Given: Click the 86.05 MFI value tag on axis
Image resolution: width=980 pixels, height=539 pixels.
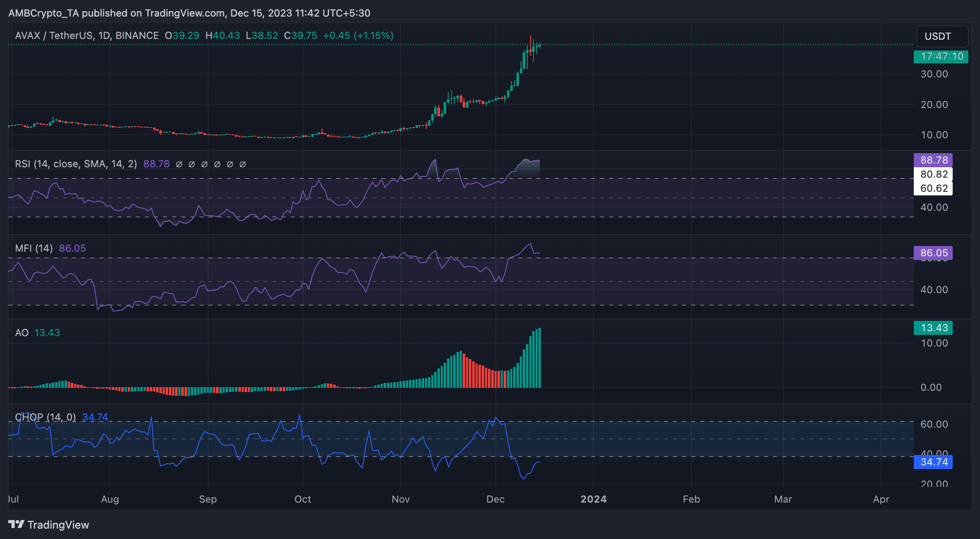Looking at the screenshot, I should coord(933,253).
